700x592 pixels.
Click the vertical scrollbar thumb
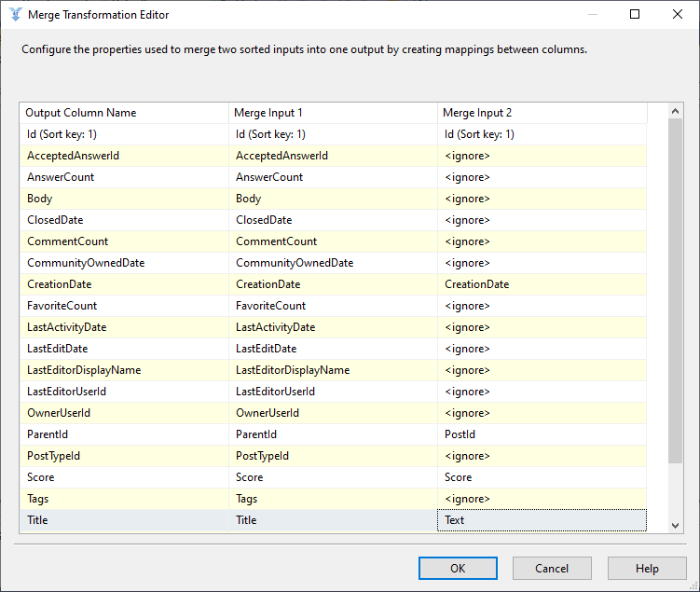coord(676,289)
